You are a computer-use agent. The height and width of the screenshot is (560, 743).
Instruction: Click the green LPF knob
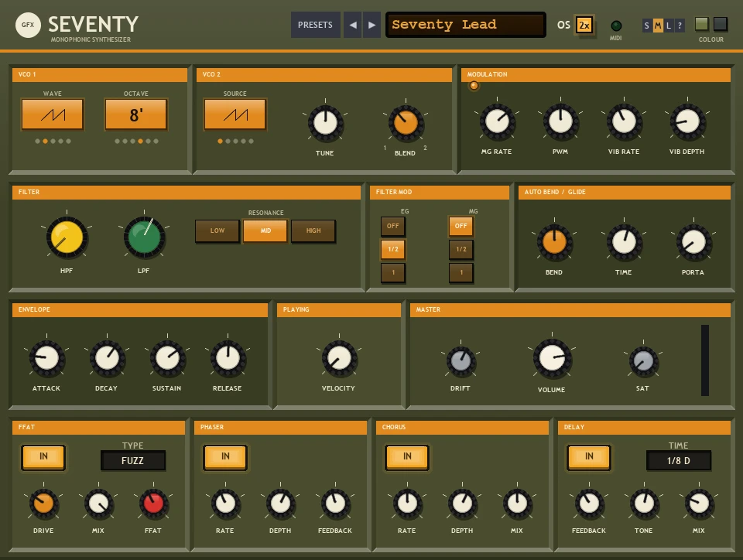(145, 237)
